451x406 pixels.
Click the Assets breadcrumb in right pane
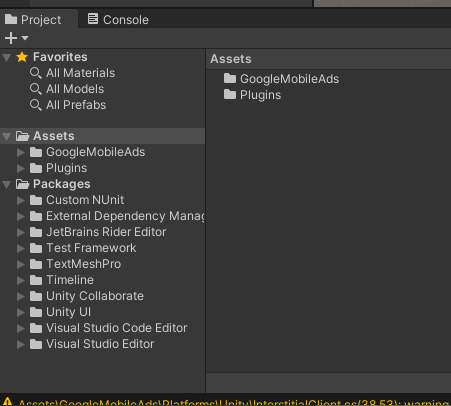tap(231, 59)
